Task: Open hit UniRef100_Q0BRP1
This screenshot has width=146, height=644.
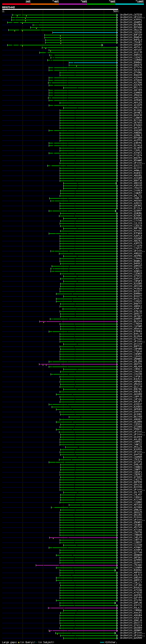Action: tap(131, 319)
